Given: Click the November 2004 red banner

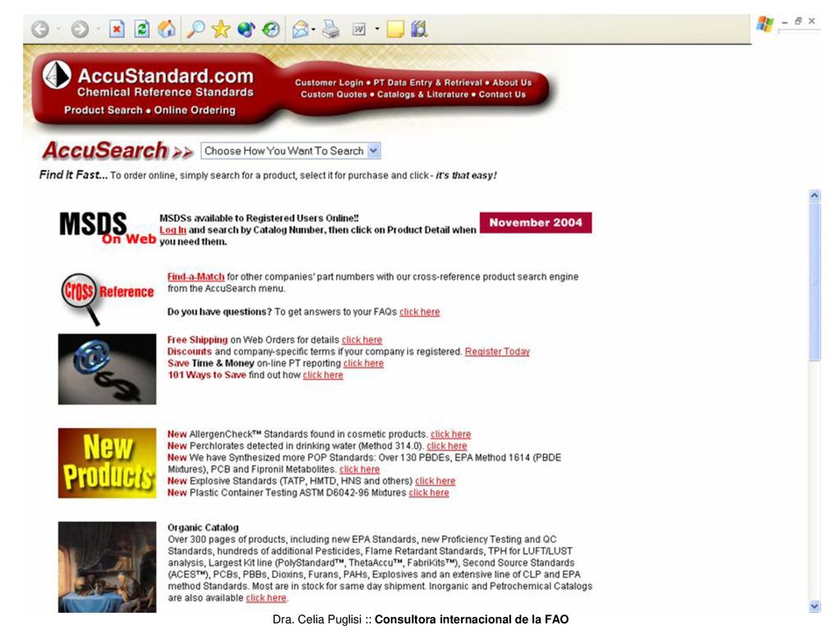Looking at the screenshot, I should point(536,223).
